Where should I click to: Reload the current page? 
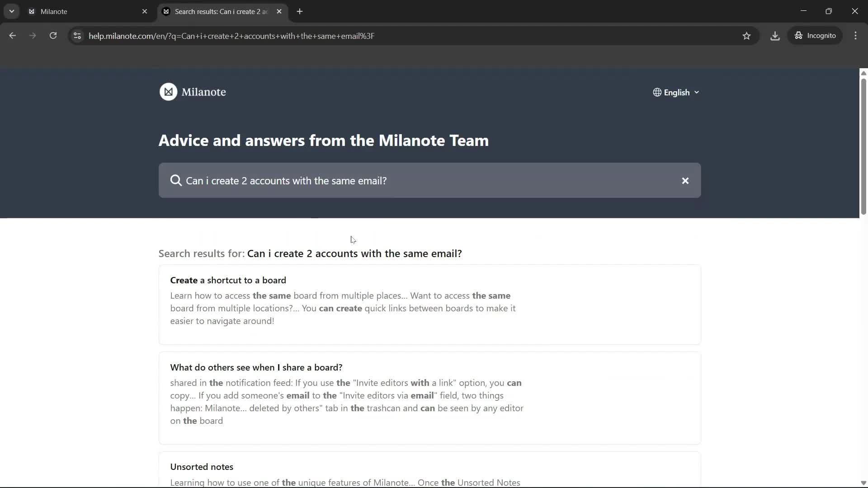53,36
